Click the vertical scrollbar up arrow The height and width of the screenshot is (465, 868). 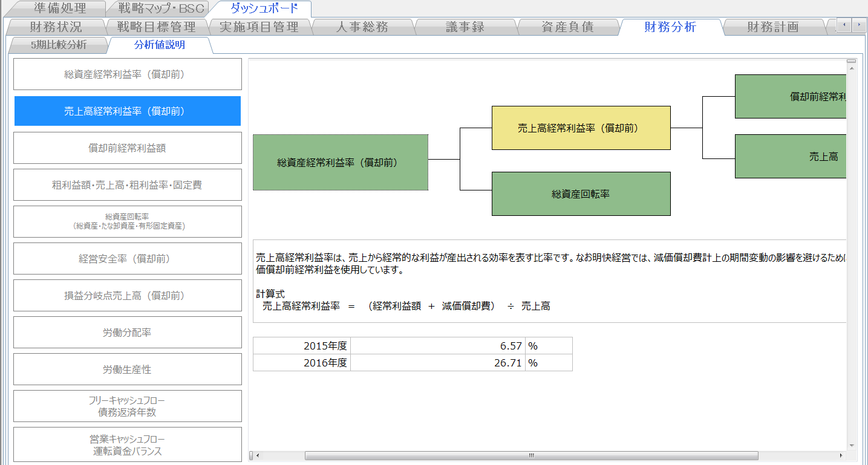(852, 63)
